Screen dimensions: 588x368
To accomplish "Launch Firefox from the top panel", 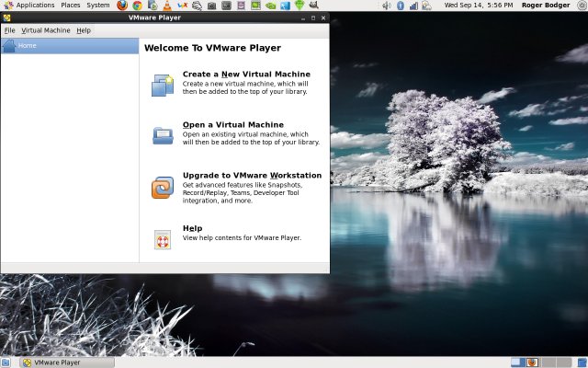I will (122, 6).
